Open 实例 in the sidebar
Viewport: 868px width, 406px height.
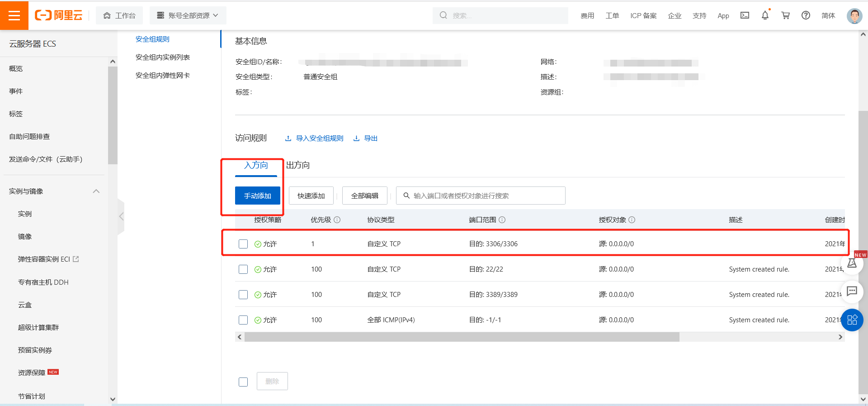coord(25,214)
